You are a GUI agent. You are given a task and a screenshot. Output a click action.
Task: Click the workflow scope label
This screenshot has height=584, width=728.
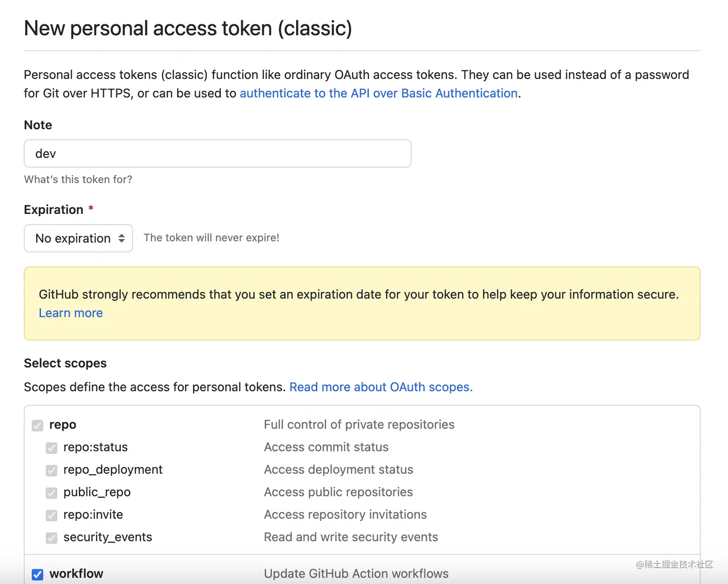[x=76, y=574]
